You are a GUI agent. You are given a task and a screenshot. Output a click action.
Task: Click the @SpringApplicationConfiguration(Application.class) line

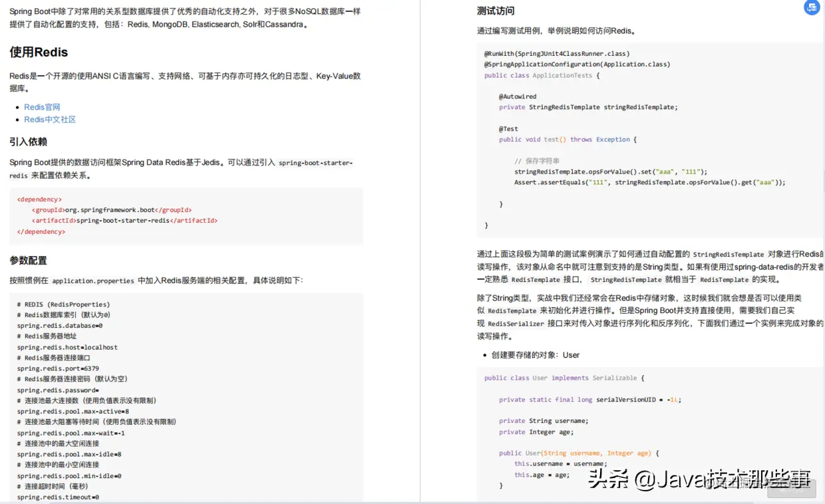(x=577, y=64)
